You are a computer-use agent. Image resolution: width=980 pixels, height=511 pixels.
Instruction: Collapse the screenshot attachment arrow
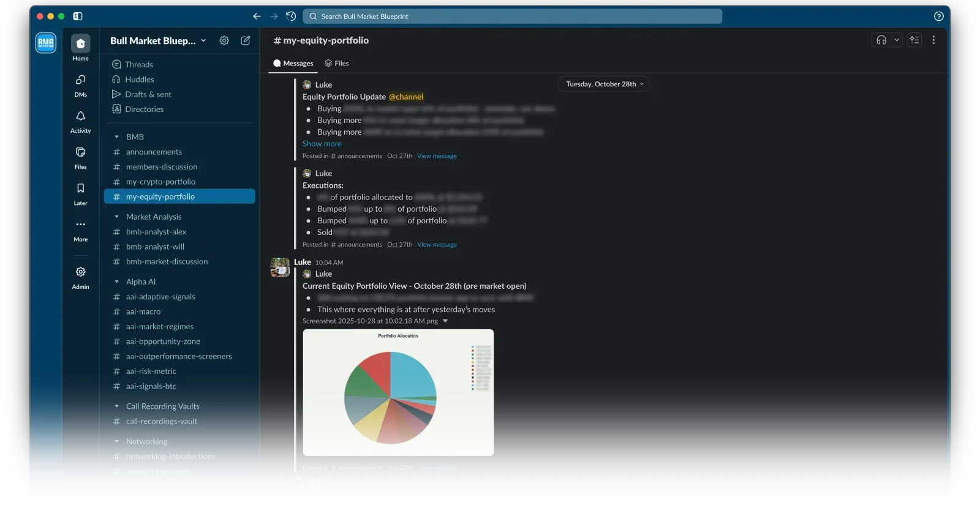445,321
